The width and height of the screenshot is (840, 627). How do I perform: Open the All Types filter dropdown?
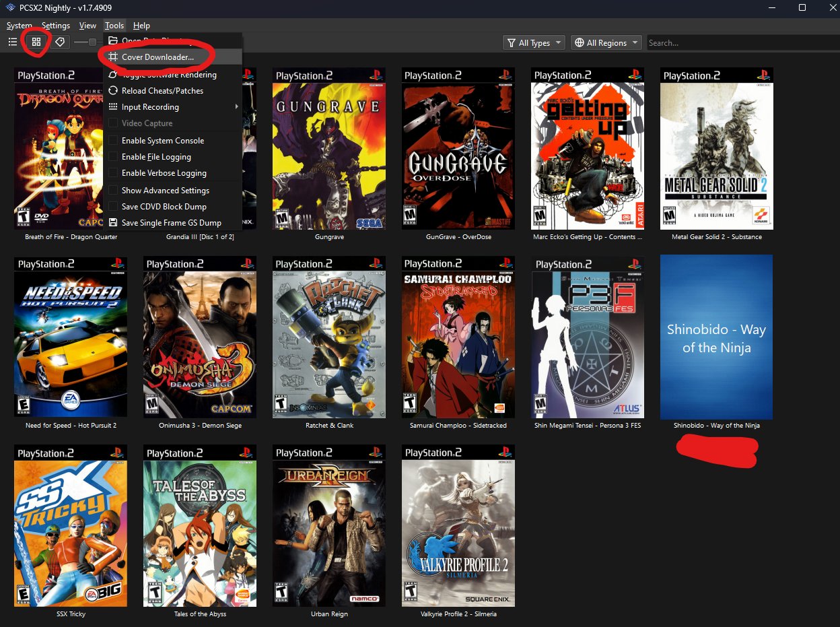pyautogui.click(x=534, y=42)
